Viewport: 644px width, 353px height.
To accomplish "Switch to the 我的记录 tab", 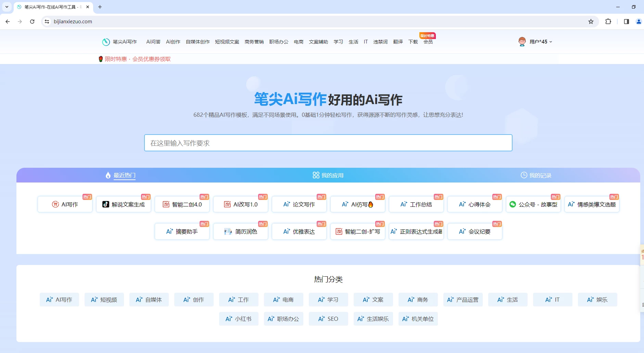I will [x=536, y=175].
